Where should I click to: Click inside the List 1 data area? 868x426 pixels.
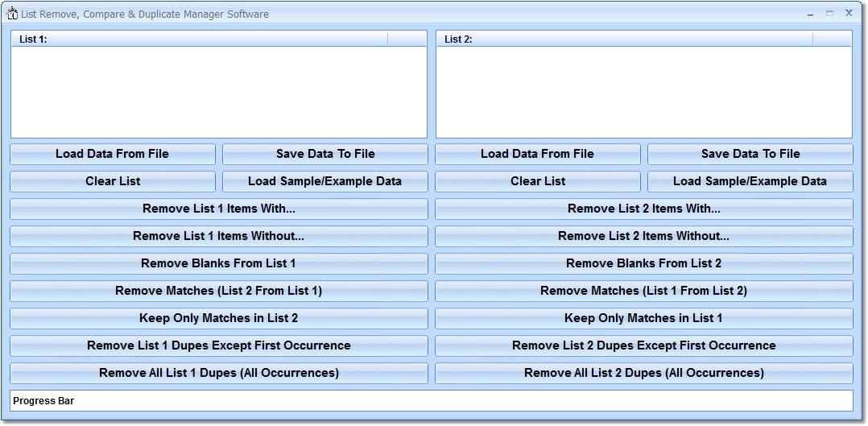pyautogui.click(x=219, y=92)
